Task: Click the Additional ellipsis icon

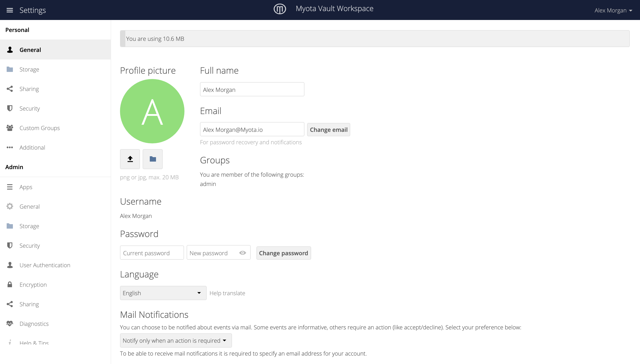Action: point(10,147)
